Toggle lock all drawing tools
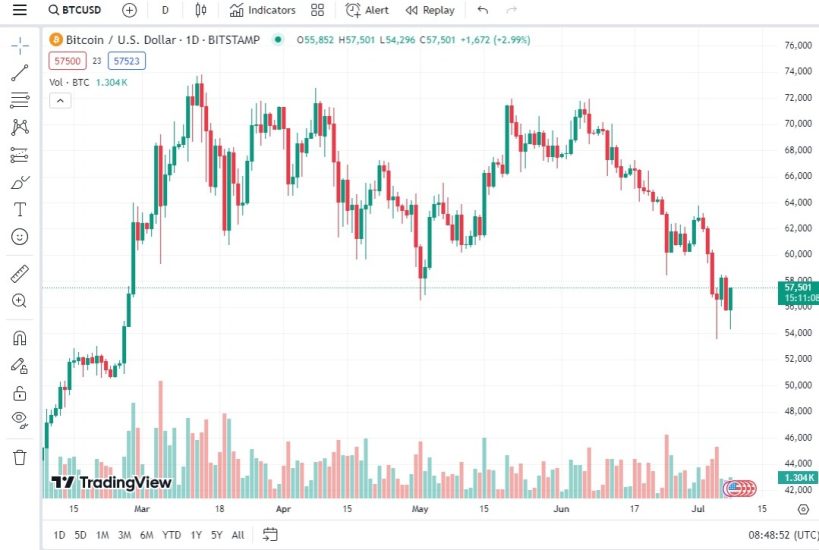The image size is (819, 550). (x=20, y=393)
